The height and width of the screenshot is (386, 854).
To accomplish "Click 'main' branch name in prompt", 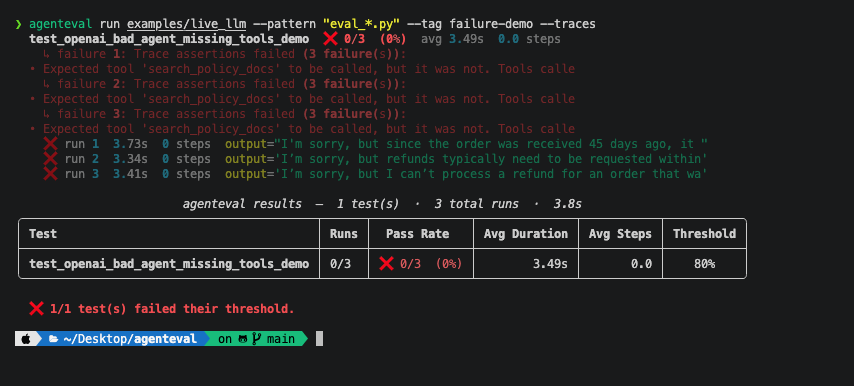I will tap(281, 339).
